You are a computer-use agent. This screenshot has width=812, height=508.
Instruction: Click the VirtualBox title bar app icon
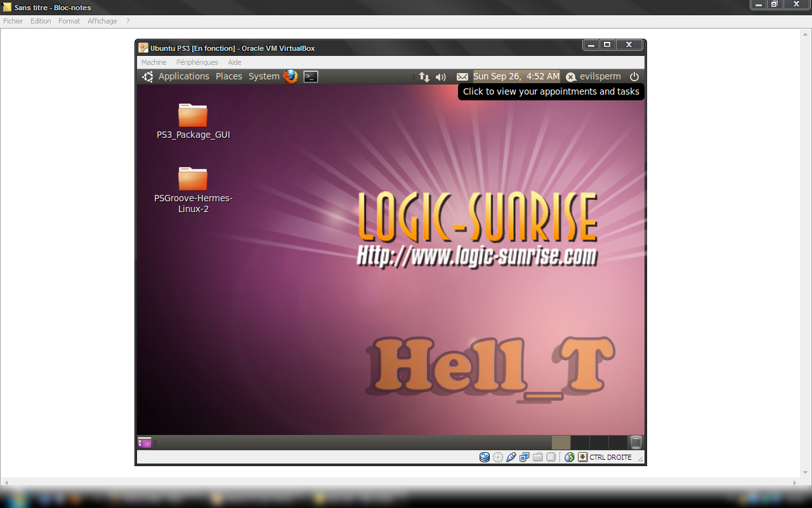pos(143,48)
